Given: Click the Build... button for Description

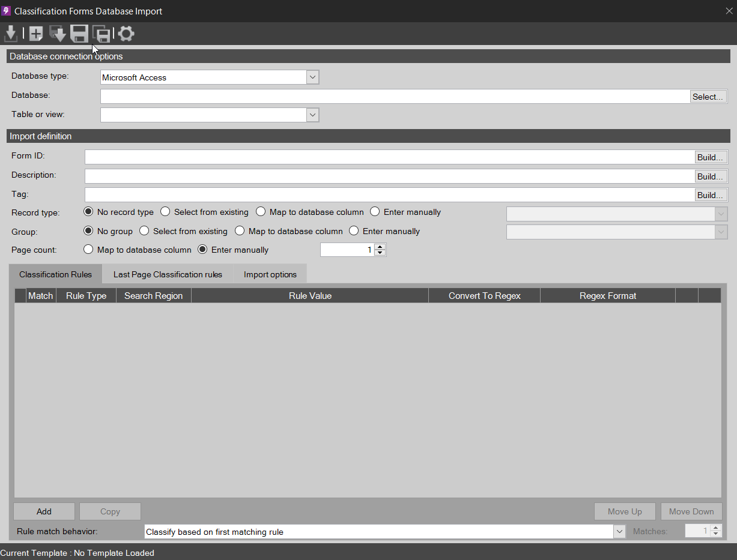Looking at the screenshot, I should click(711, 176).
